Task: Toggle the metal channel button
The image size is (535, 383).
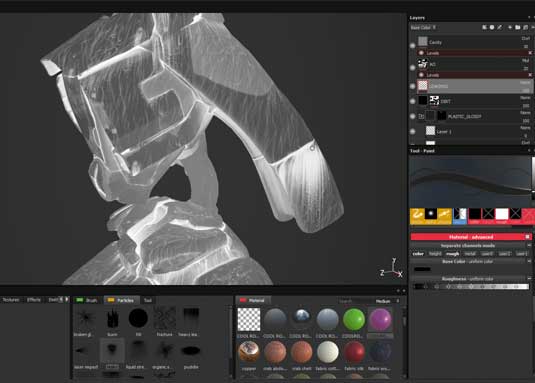Action: coord(470,254)
